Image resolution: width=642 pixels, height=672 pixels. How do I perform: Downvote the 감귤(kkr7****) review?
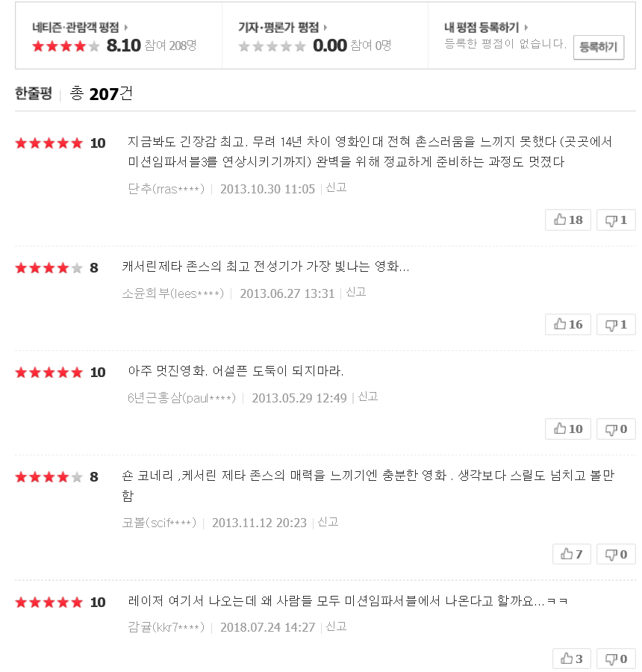(616, 659)
